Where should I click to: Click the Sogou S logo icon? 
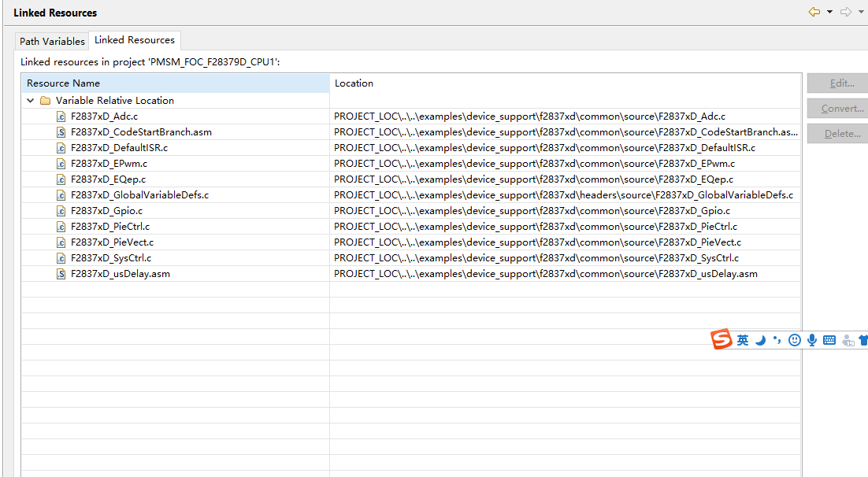click(x=721, y=340)
